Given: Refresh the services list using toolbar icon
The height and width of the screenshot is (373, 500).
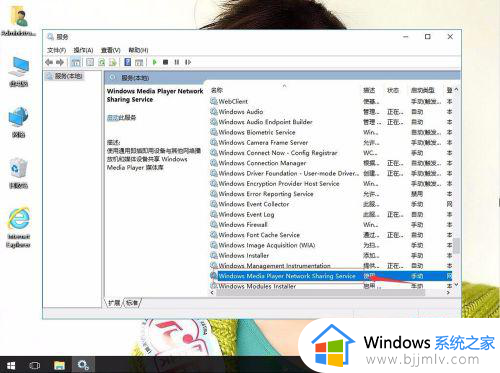Looking at the screenshot, I should click(x=101, y=62).
